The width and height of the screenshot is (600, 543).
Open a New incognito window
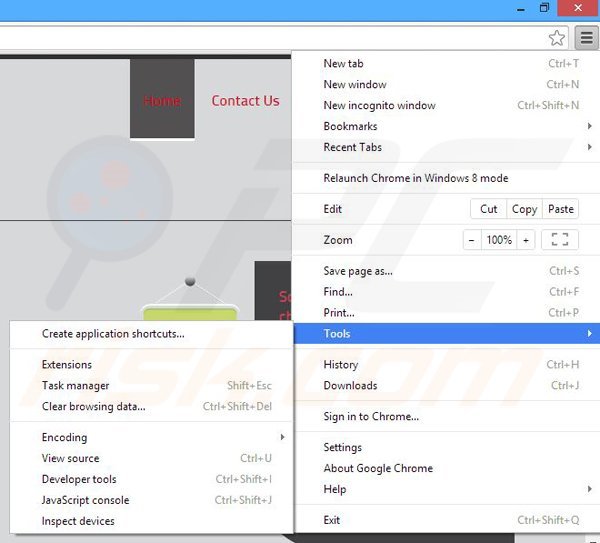(x=447, y=105)
